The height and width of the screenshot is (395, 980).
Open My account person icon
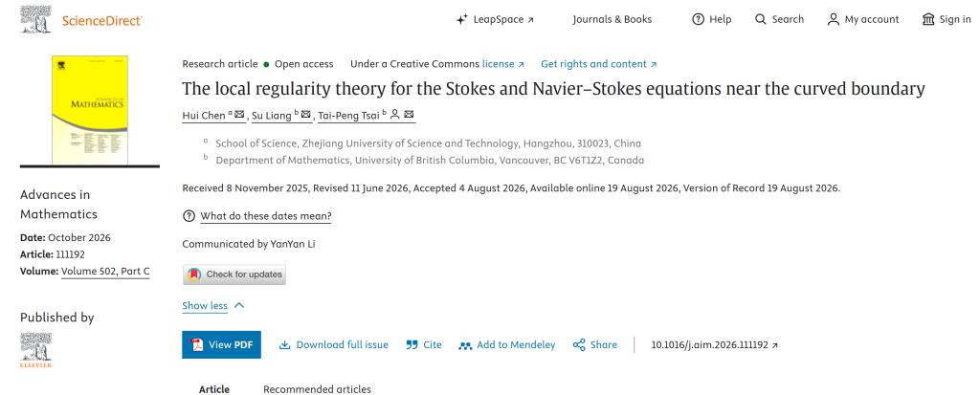click(834, 19)
